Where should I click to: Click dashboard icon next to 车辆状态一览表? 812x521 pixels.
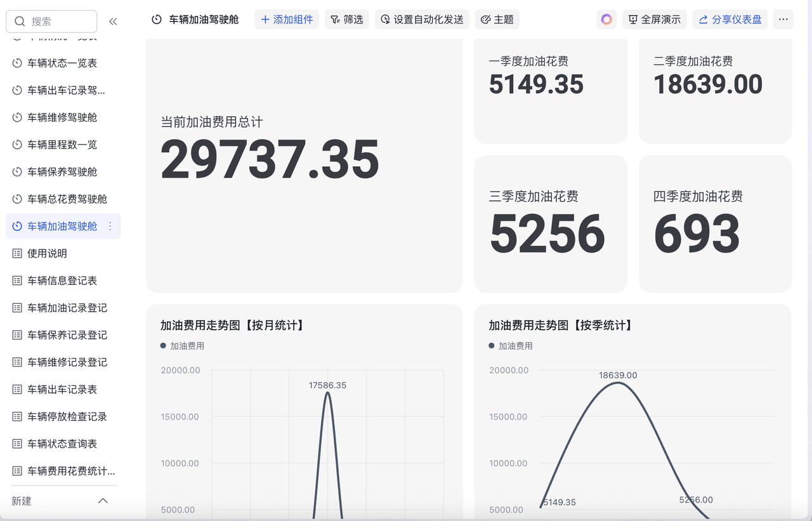pyautogui.click(x=17, y=63)
